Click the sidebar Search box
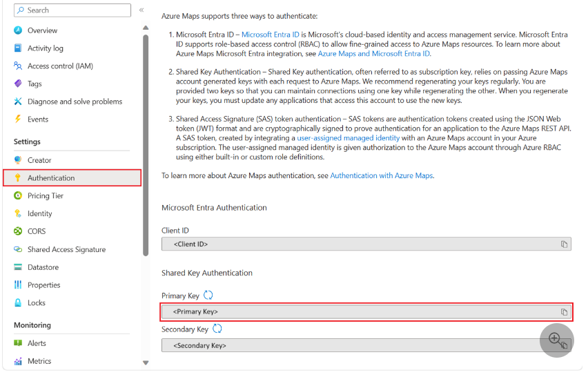Viewport: 588px width, 377px height. click(x=72, y=10)
